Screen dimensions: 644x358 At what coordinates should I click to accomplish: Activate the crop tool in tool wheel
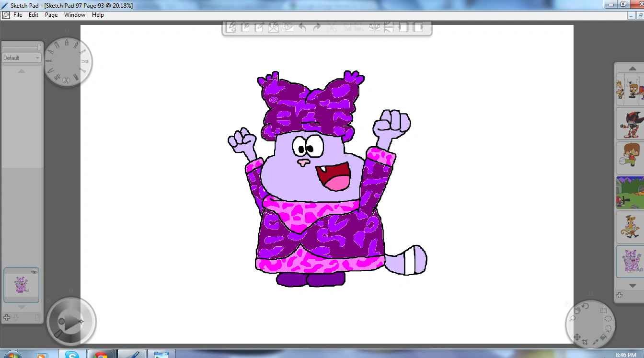585,342
